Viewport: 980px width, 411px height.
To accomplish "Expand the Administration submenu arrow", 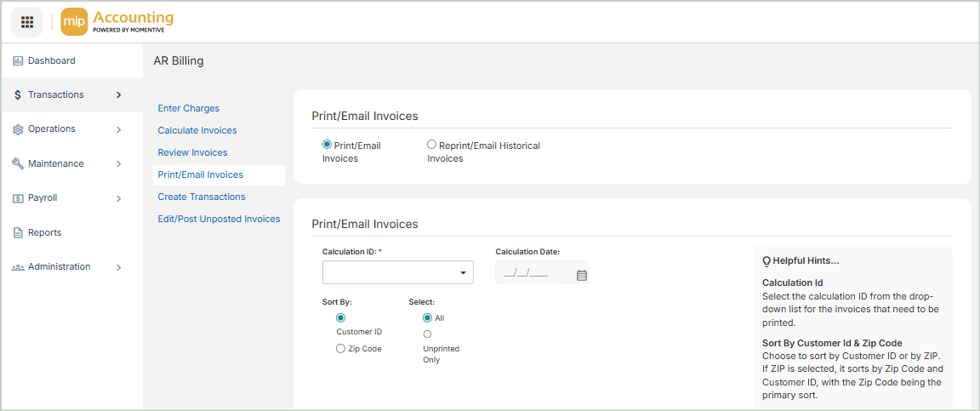I will (118, 267).
